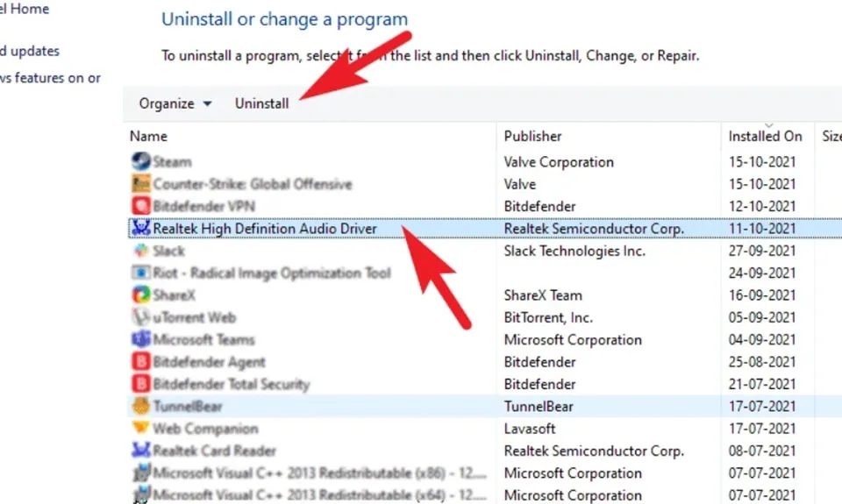842x504 pixels.
Task: Click the Steam program icon
Action: 140,162
